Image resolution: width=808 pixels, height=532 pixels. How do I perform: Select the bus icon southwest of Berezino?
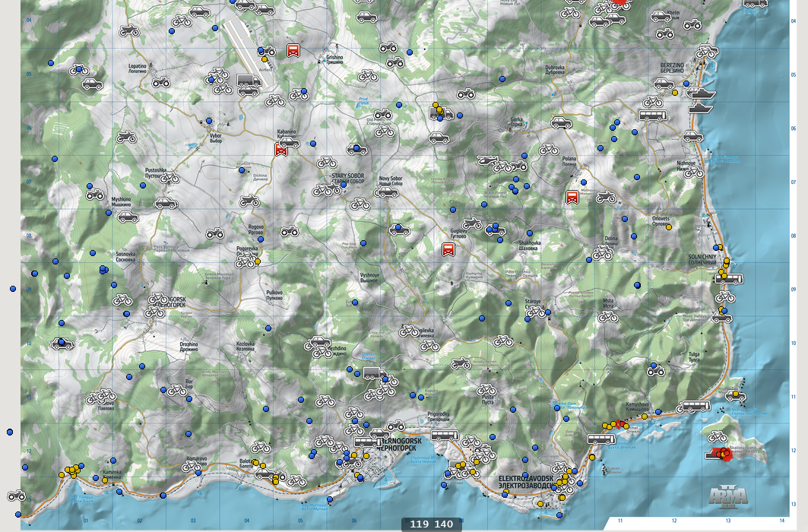(653, 116)
